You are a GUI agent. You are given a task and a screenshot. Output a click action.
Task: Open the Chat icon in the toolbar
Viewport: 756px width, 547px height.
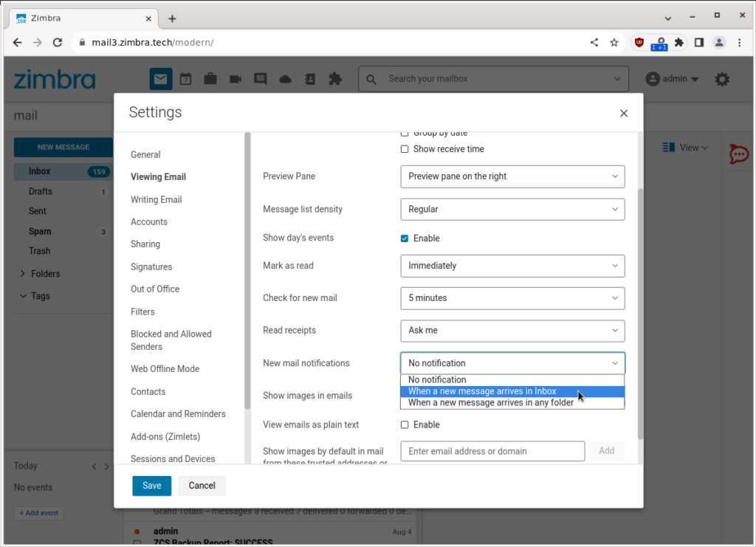pos(260,78)
